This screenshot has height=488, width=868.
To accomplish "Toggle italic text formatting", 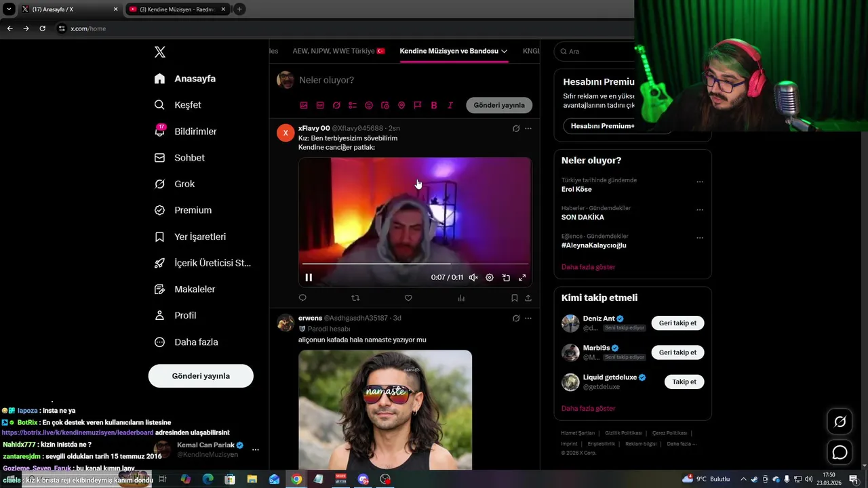I will pyautogui.click(x=450, y=105).
